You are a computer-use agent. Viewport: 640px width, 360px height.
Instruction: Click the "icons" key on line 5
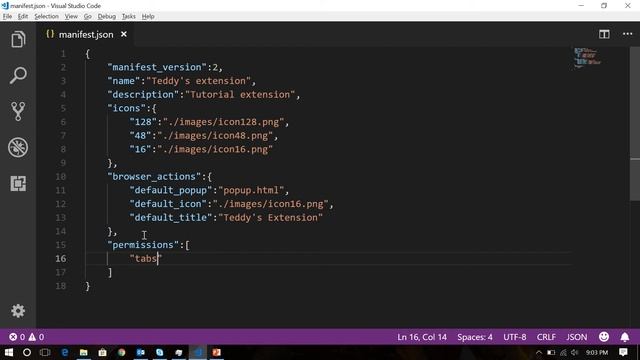tap(127, 108)
